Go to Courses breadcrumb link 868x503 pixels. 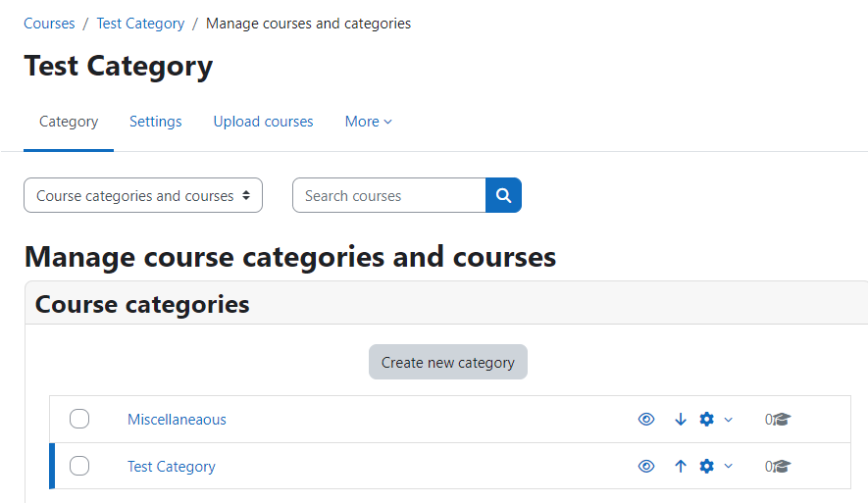49,24
